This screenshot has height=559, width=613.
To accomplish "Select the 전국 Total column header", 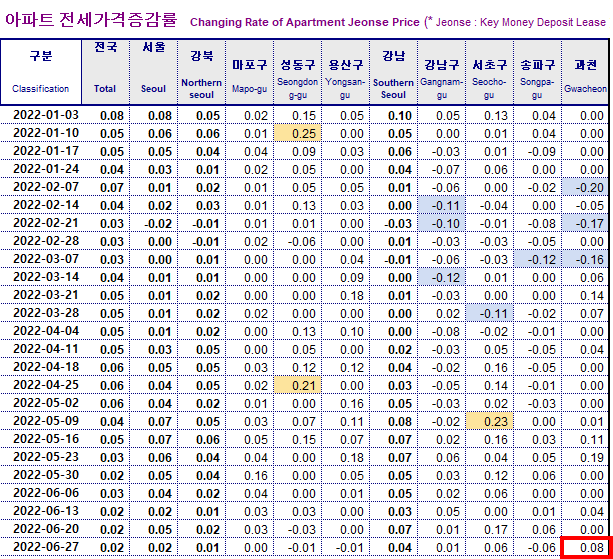I will (x=106, y=72).
